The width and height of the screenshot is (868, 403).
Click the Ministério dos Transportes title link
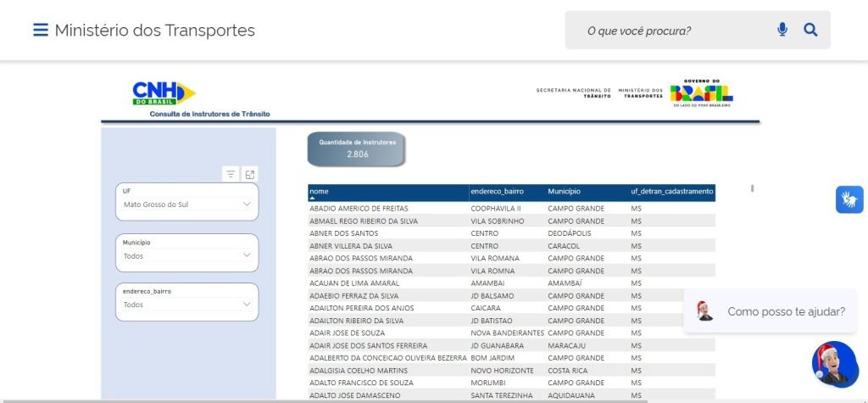point(154,31)
